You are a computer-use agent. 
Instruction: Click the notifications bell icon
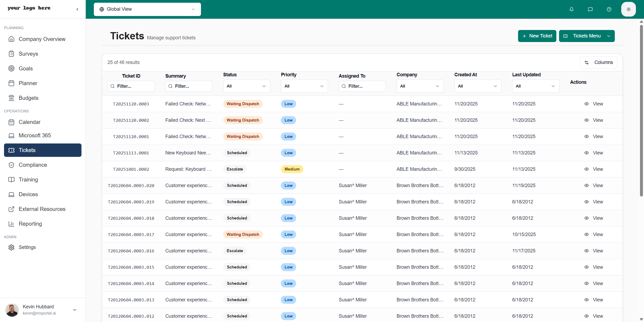571,9
